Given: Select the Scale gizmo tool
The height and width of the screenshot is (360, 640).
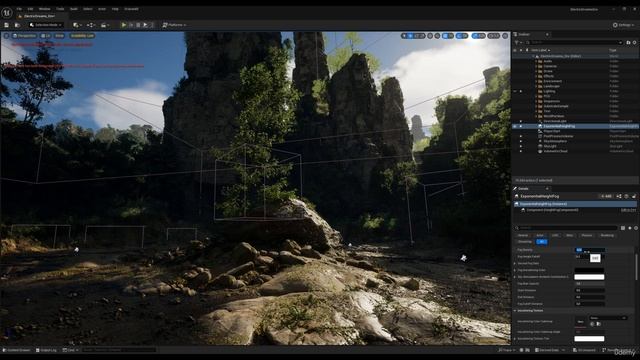Looking at the screenshot, I should 422,36.
